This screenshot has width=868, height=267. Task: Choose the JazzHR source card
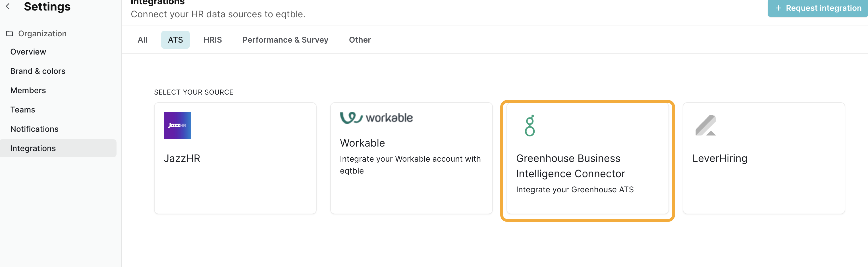point(235,158)
